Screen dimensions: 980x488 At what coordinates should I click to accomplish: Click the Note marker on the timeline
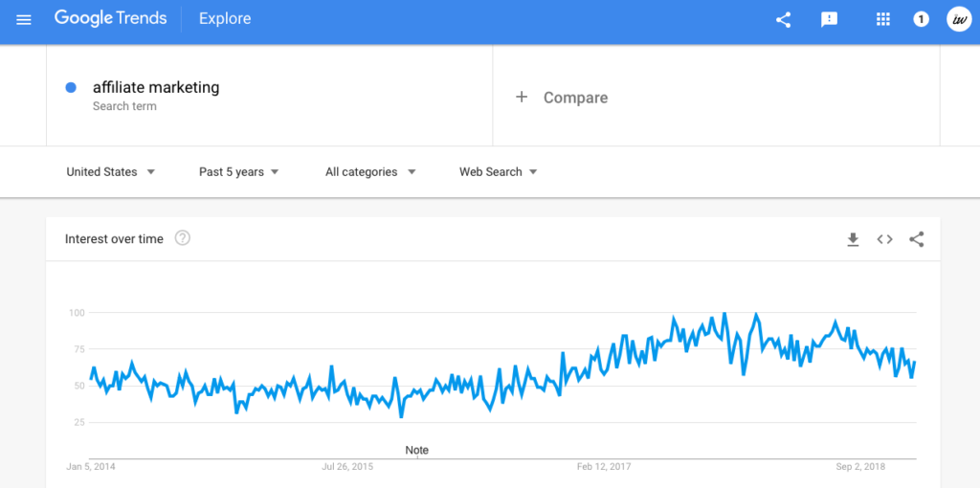[x=417, y=451]
